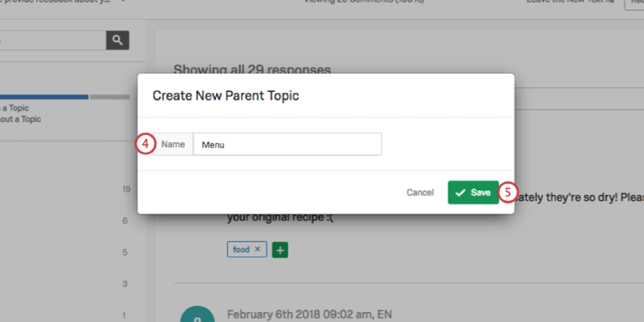This screenshot has width=644, height=322.
Task: Click the Name field containing Menu
Action: coord(287,144)
